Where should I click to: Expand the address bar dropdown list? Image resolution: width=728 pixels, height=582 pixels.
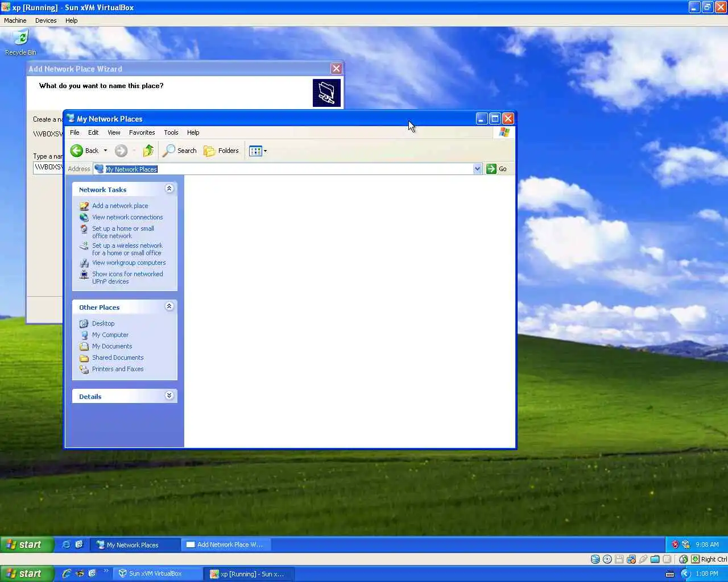coord(477,169)
